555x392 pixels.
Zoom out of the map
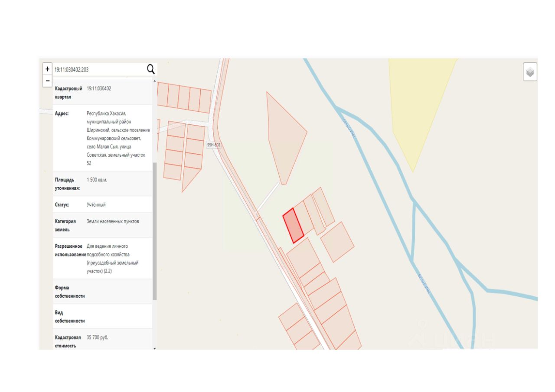[x=48, y=81]
